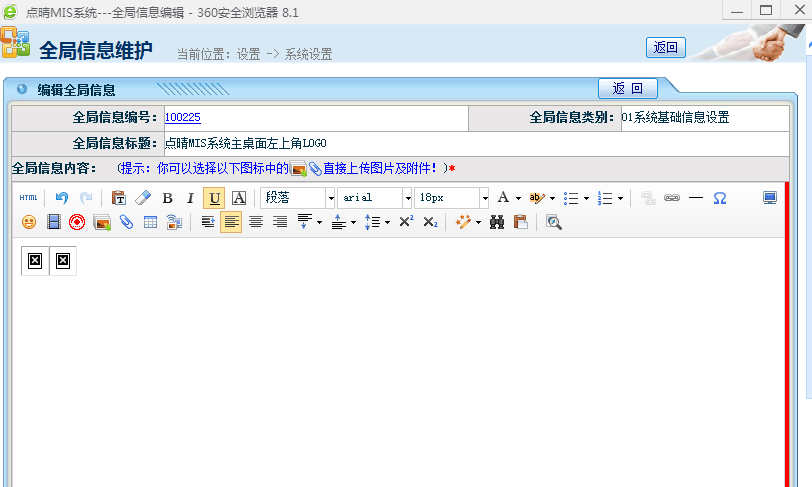Viewport: 812px width, 487px height.
Task: Insert horizontal line in editor
Action: point(695,198)
